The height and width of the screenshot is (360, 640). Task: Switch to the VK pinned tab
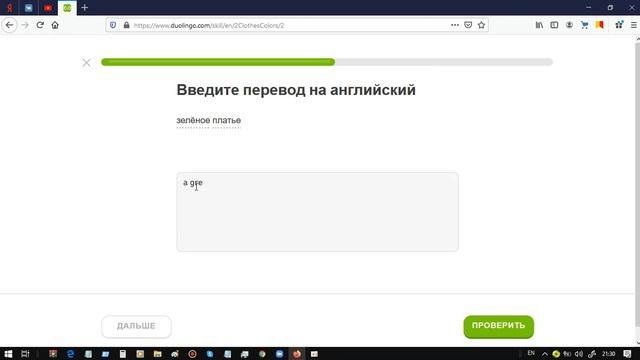[x=29, y=8]
